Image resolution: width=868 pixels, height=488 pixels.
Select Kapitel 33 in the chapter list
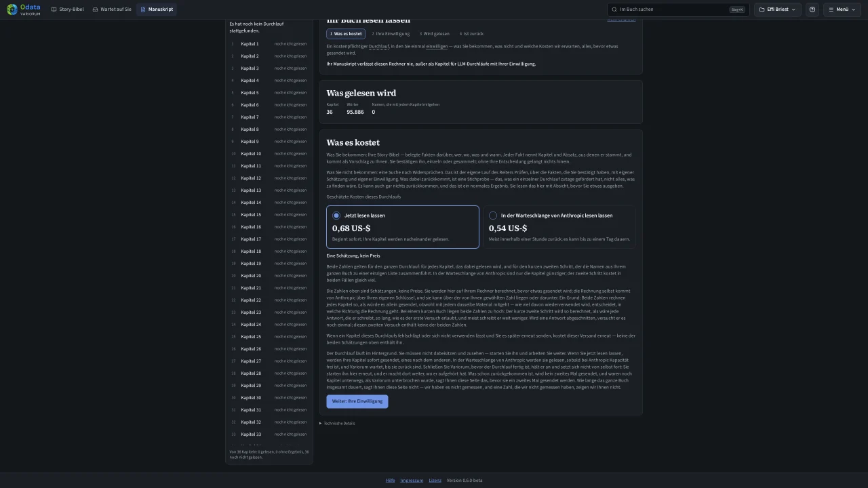(269, 434)
